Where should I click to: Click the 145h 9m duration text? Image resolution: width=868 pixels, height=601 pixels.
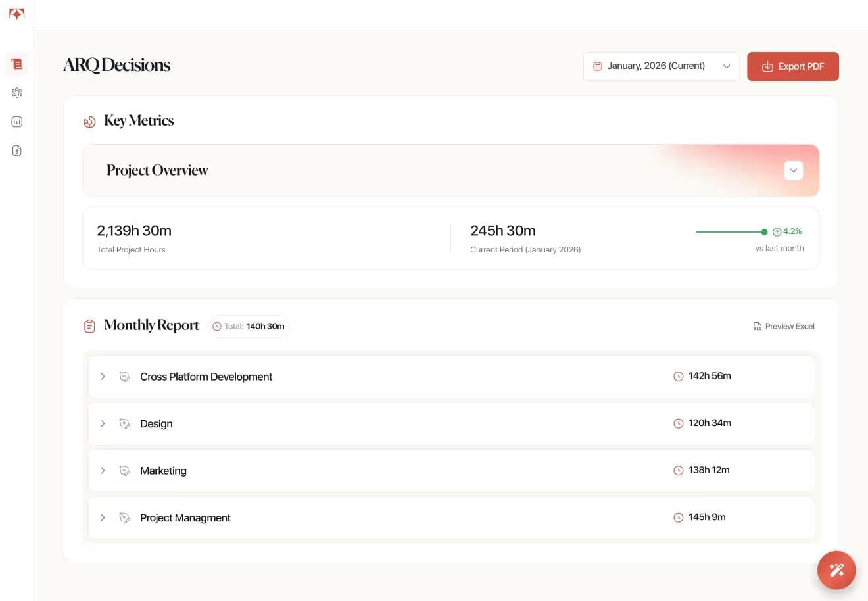tap(707, 517)
